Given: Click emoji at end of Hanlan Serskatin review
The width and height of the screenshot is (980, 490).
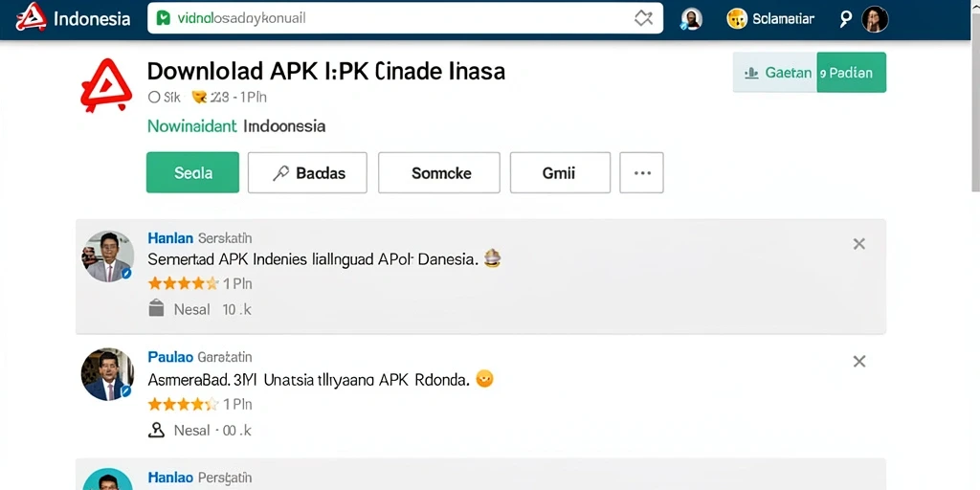Looking at the screenshot, I should pos(493,258).
